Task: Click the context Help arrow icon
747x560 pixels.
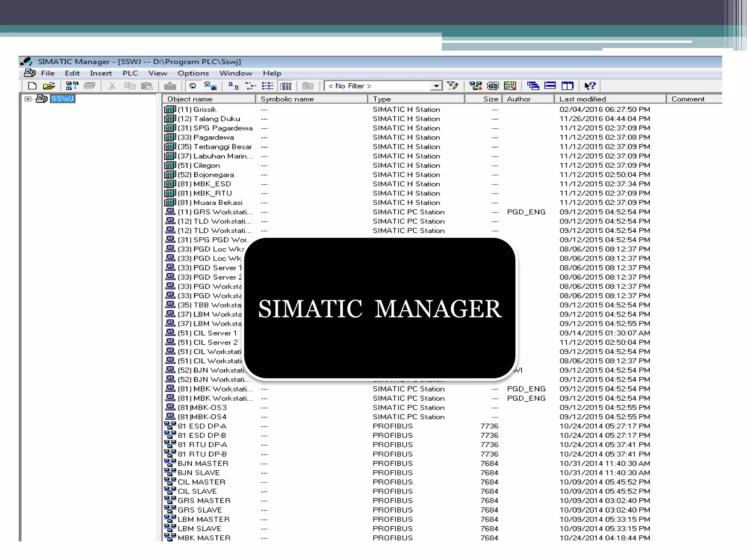Action: click(589, 86)
